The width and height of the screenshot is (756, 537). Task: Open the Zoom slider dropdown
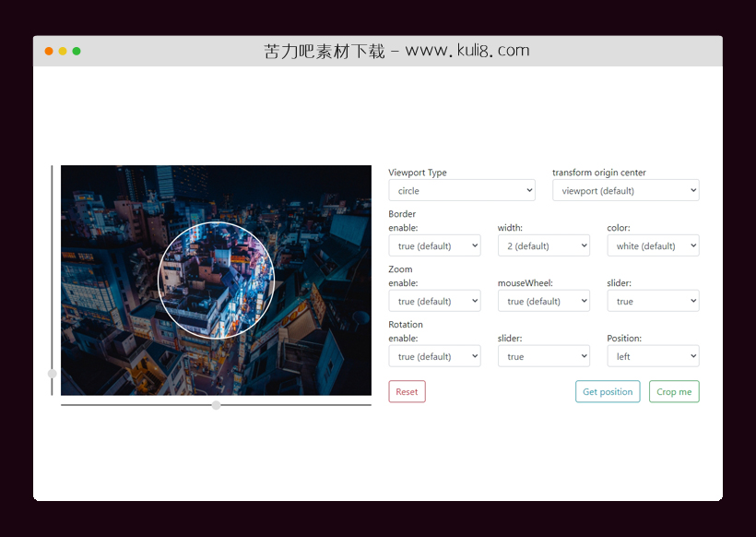click(653, 301)
